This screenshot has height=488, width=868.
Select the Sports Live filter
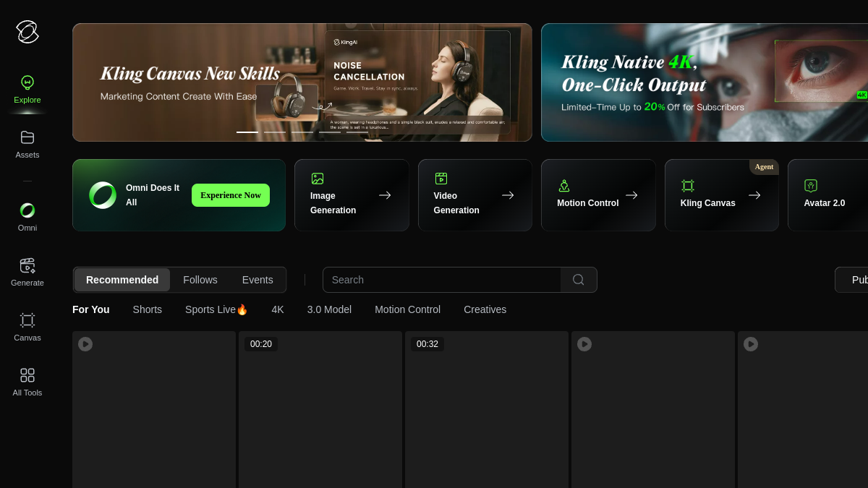click(x=216, y=309)
